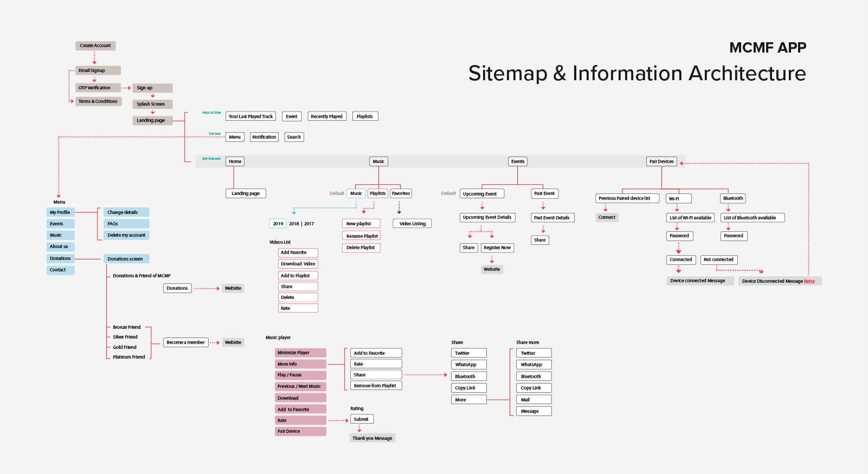The width and height of the screenshot is (868, 474).
Task: Click the Donations screen box
Action: [x=126, y=259]
